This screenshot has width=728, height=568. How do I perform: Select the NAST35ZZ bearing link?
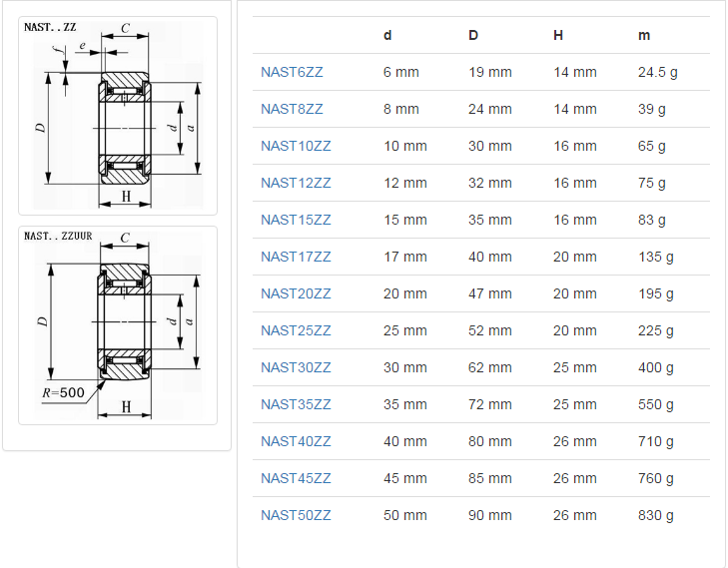click(296, 404)
